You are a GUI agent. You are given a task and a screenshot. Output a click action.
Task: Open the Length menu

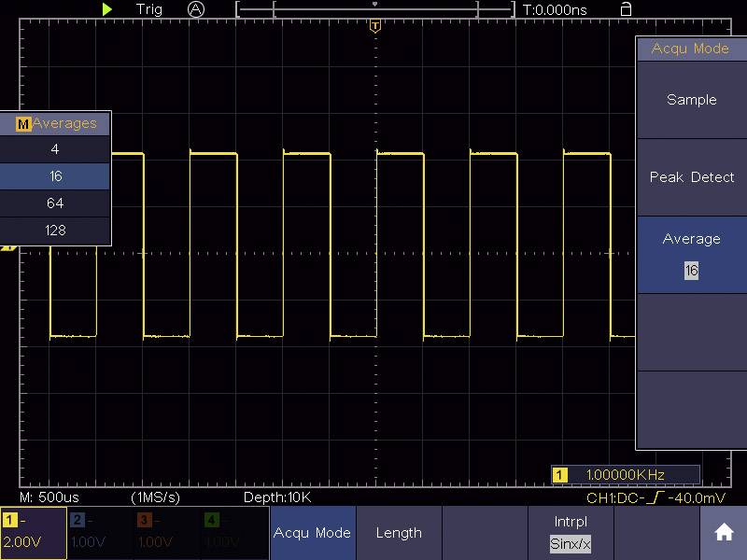[400, 533]
